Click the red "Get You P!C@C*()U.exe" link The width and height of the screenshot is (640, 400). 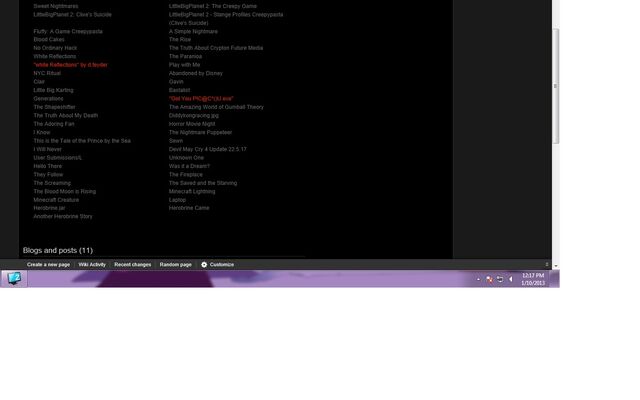point(201,99)
